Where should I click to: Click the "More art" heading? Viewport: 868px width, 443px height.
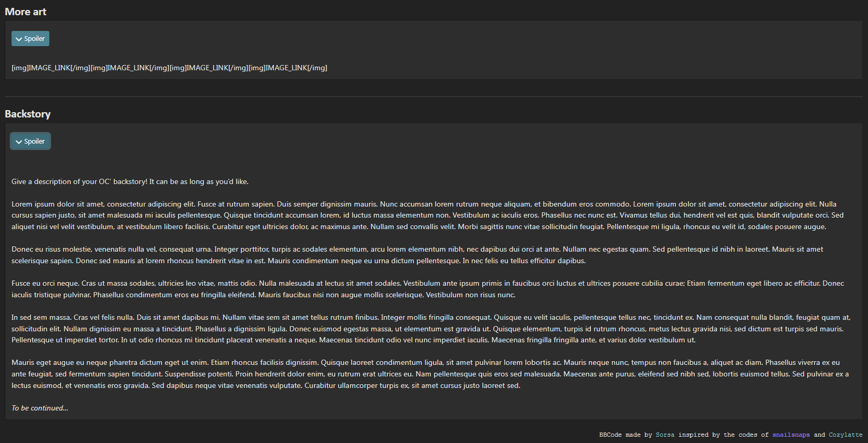26,12
